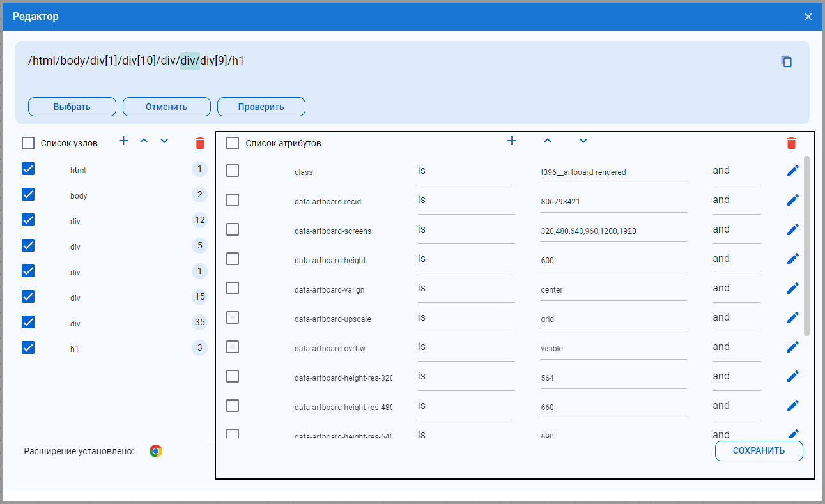Click the Chrome extension icon
This screenshot has height=504, width=825.
pyautogui.click(x=156, y=451)
